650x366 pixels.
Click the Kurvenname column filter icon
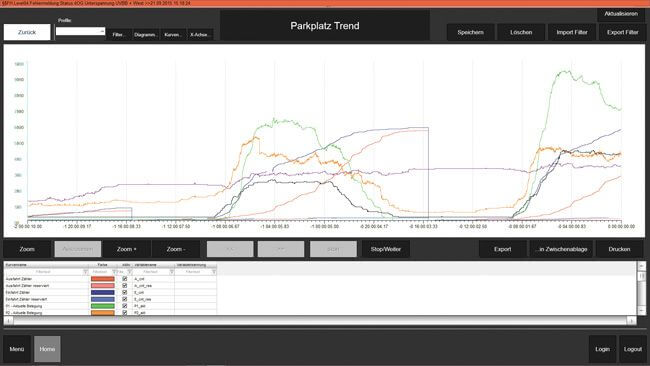coord(85,272)
